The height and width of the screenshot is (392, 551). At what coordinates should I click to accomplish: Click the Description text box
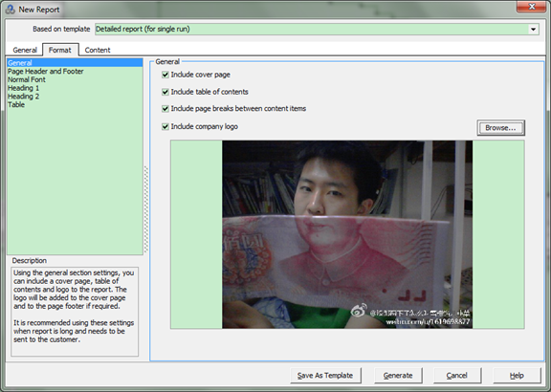pos(75,312)
